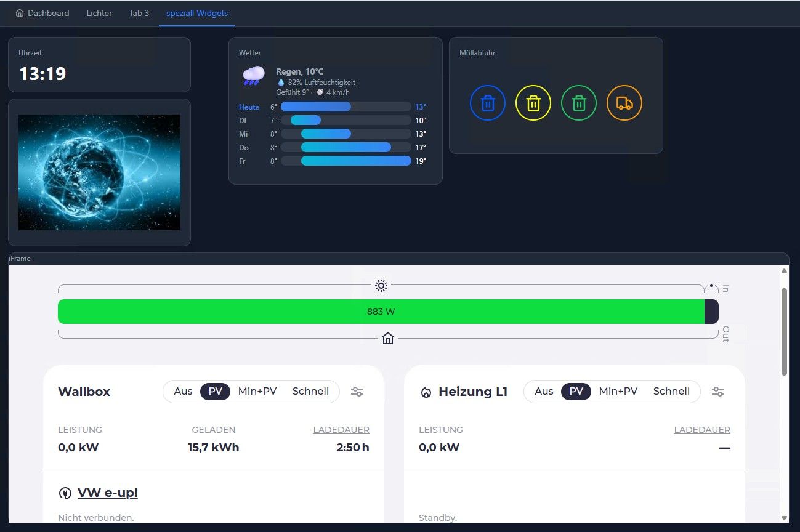
Task: Click the orange garbage truck icon
Action: (x=624, y=103)
